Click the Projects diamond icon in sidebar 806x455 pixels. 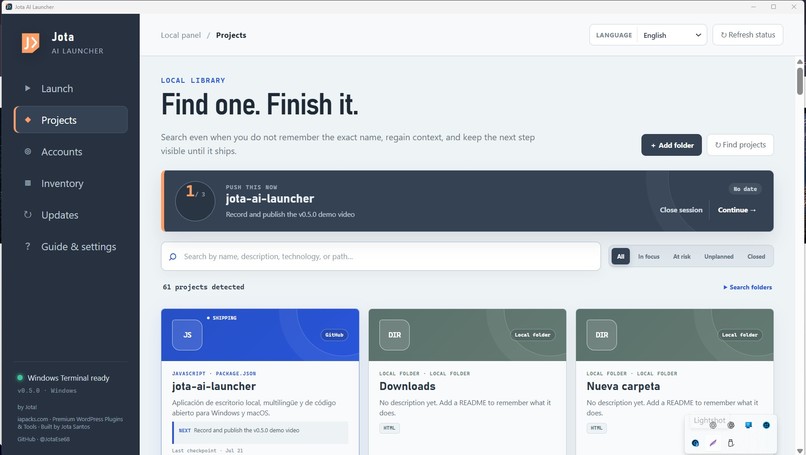[28, 120]
